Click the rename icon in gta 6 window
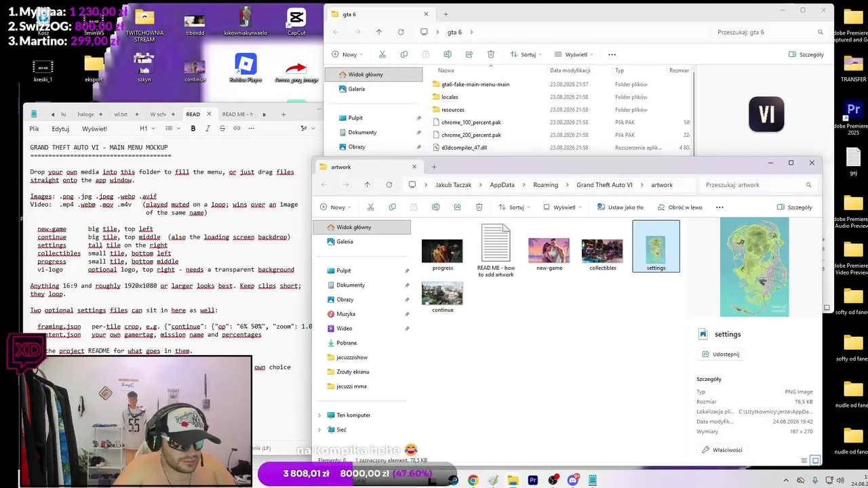This screenshot has width=868, height=488. (447, 54)
